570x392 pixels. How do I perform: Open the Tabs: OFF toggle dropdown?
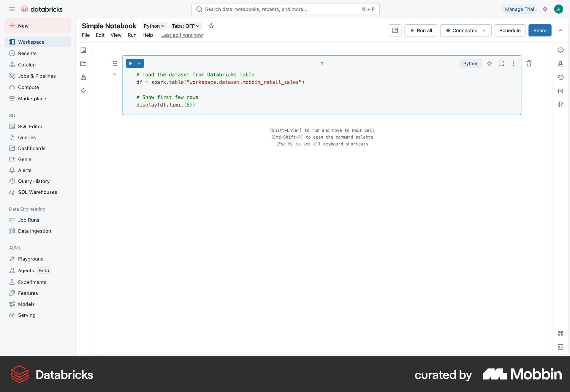185,26
